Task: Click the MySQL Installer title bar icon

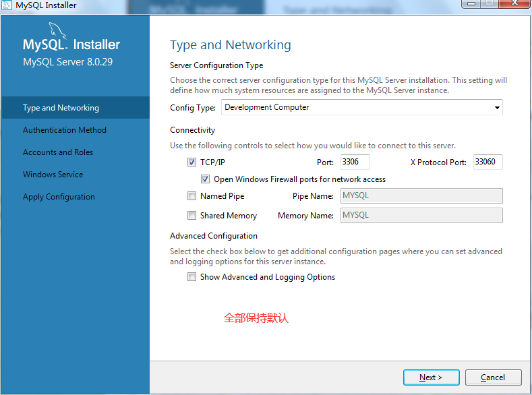Action: click(x=7, y=5)
